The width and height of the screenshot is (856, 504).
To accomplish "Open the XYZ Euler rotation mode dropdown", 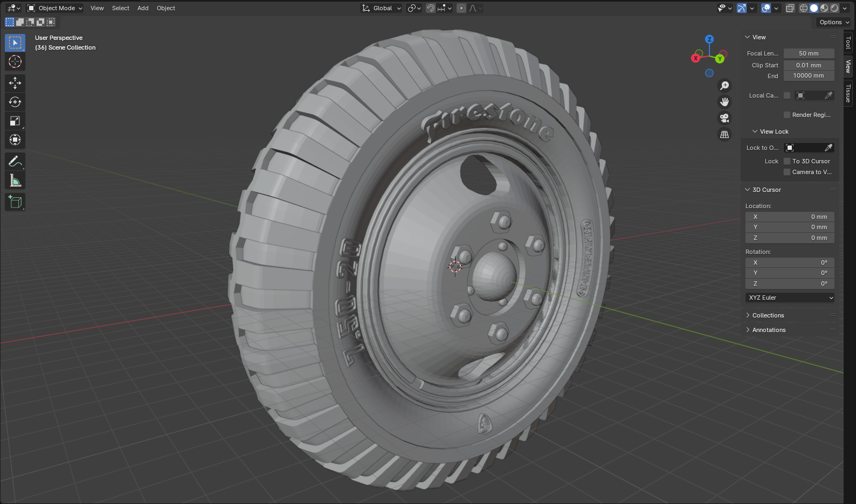I will click(790, 298).
